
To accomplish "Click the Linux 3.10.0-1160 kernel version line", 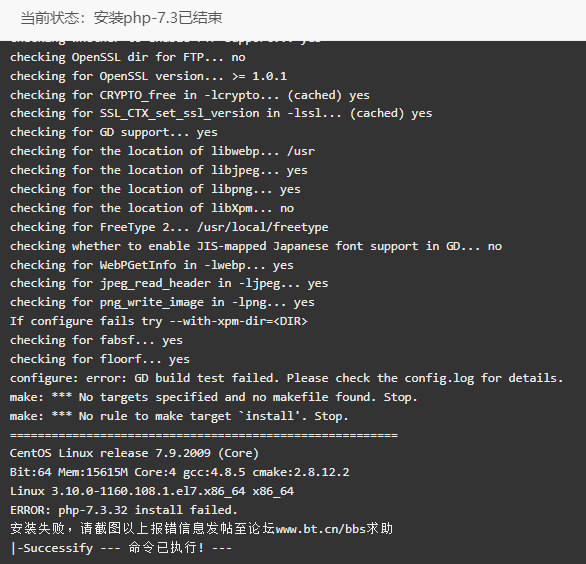I will tap(152, 491).
